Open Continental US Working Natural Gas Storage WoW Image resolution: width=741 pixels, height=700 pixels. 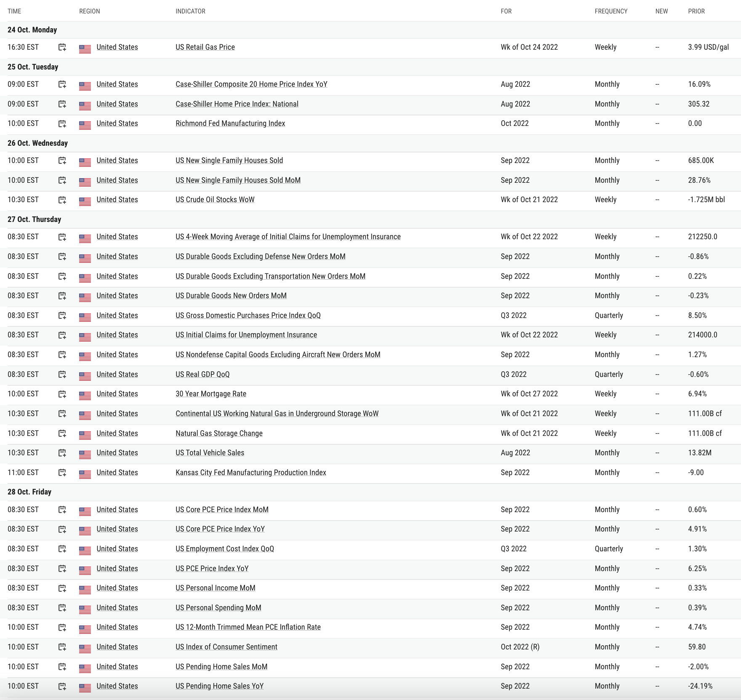(x=277, y=414)
